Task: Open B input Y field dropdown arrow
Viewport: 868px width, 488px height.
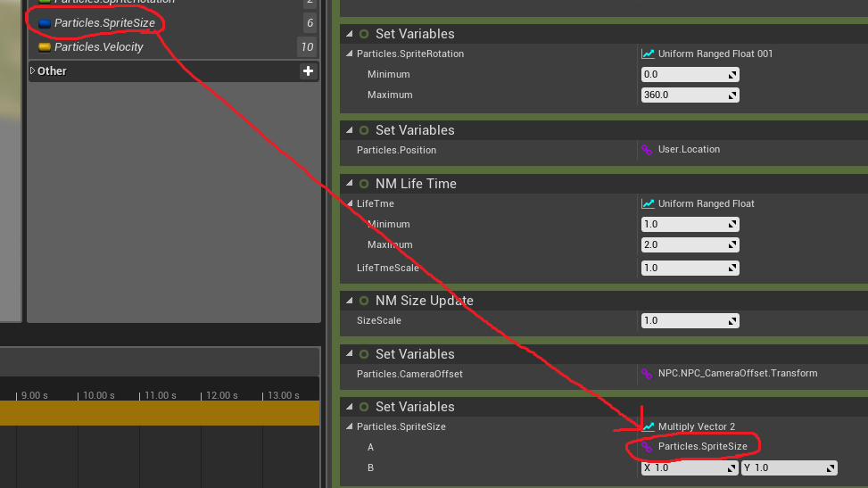Action: click(x=831, y=468)
